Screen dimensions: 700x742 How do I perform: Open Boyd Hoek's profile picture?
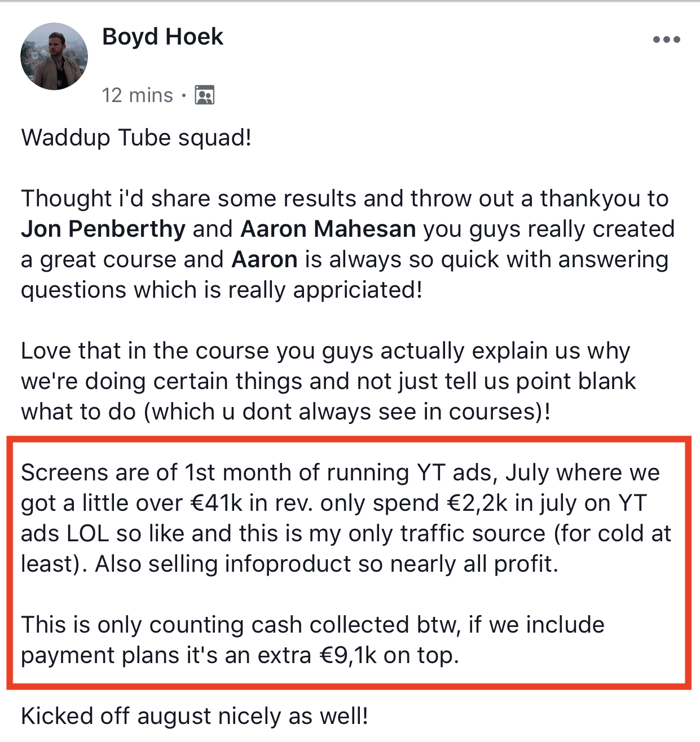(x=54, y=56)
